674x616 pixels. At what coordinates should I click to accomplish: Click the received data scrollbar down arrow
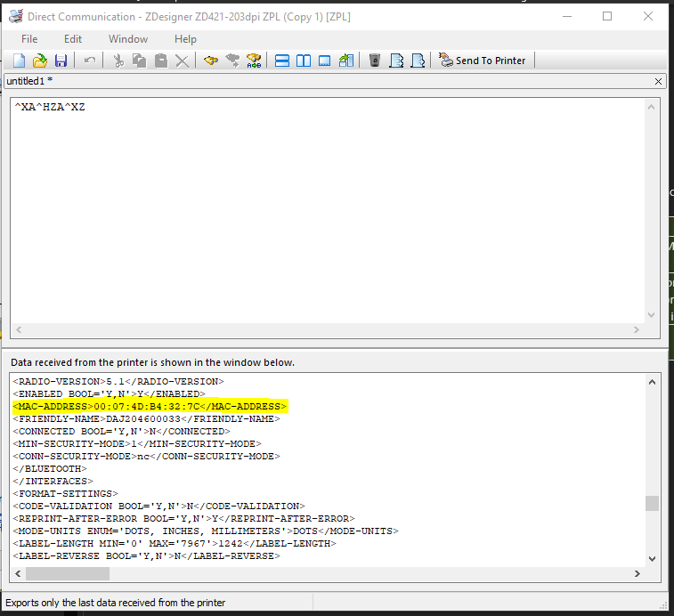(x=653, y=557)
